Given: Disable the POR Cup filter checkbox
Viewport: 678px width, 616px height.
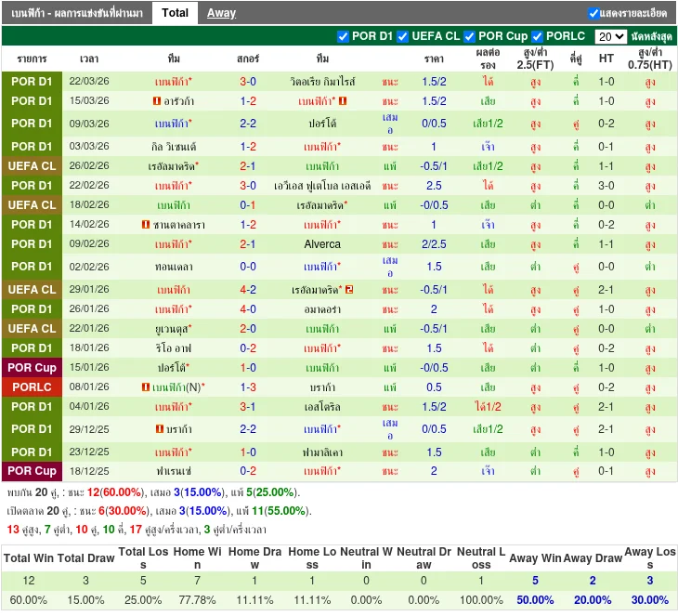Looking at the screenshot, I should [x=470, y=36].
